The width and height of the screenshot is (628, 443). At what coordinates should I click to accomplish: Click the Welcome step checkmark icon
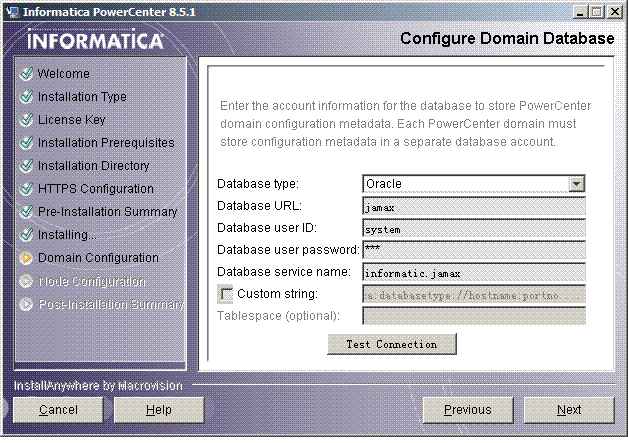[26, 74]
